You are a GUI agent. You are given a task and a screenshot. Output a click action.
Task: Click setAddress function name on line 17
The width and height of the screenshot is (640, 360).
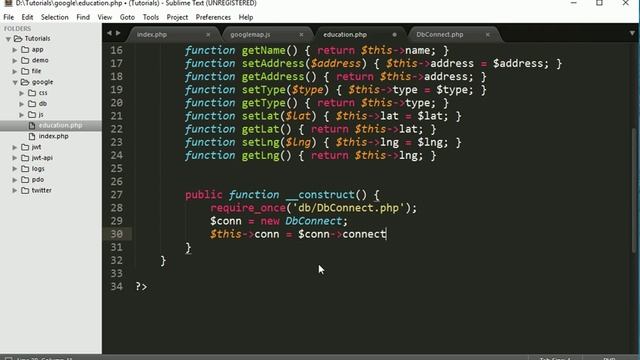(x=273, y=64)
